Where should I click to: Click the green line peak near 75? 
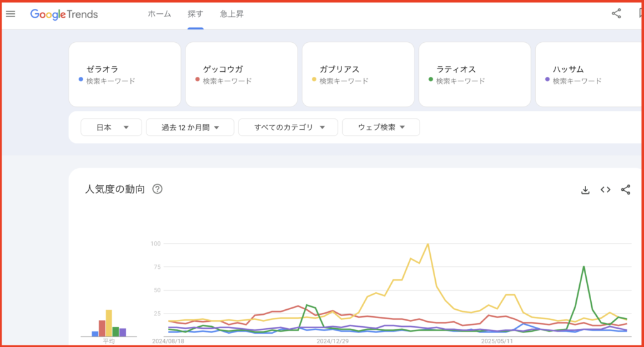(584, 267)
